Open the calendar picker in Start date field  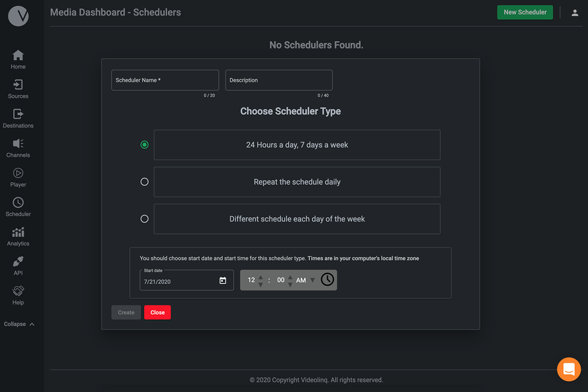coord(223,281)
